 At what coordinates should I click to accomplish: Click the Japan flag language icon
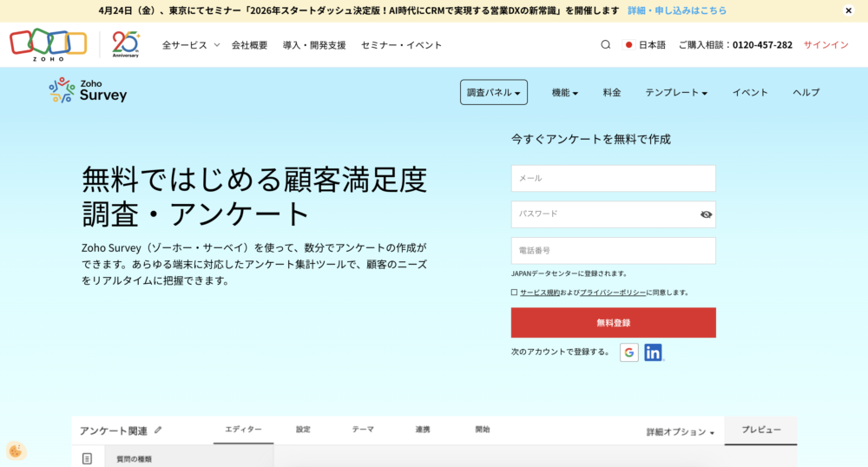coord(628,45)
